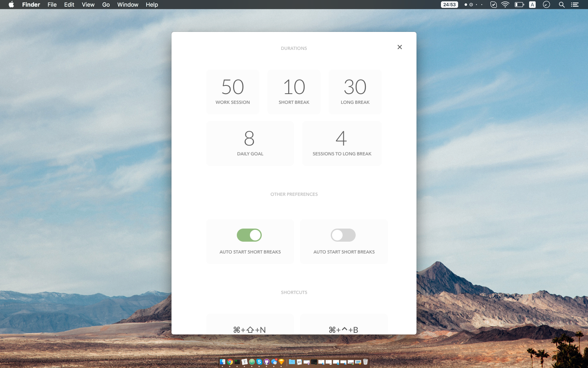Launch Sketch from the Dock

click(281, 362)
